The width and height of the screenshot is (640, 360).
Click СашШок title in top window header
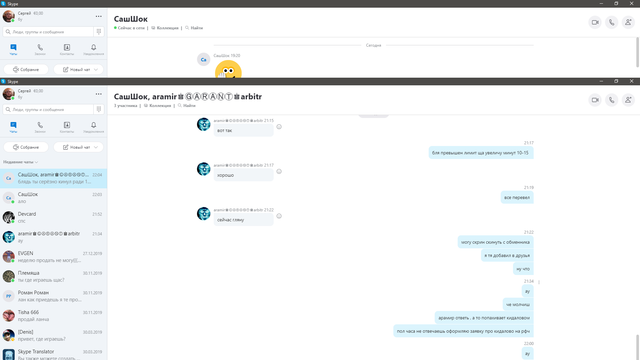point(131,19)
